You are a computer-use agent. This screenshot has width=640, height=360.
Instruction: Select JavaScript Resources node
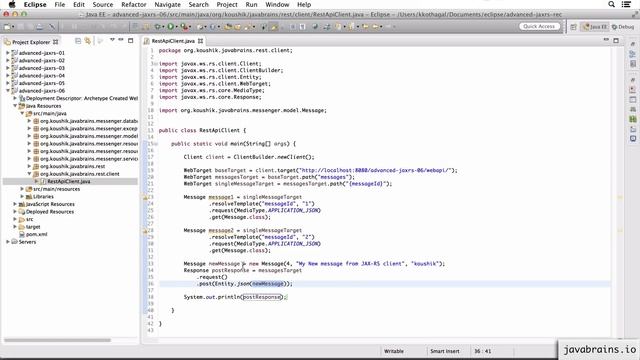click(50, 204)
